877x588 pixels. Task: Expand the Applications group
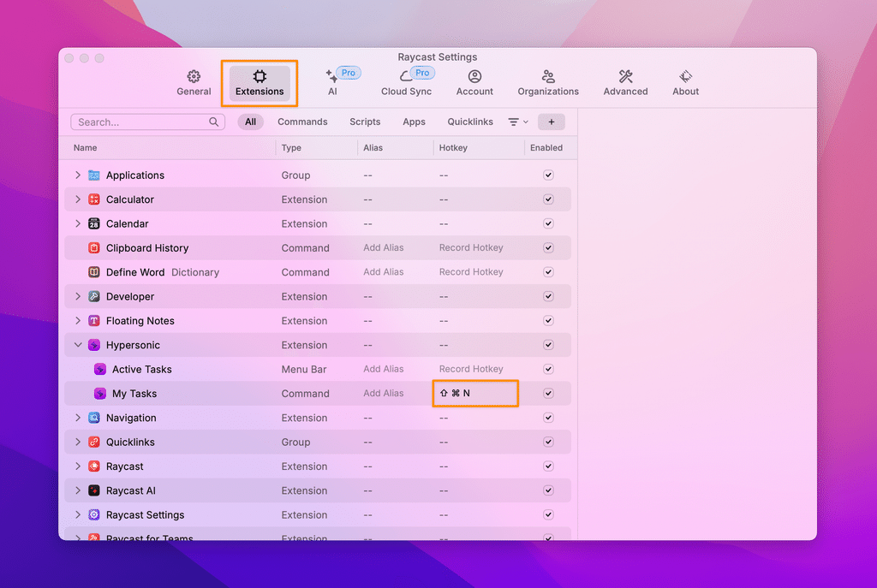click(78, 175)
